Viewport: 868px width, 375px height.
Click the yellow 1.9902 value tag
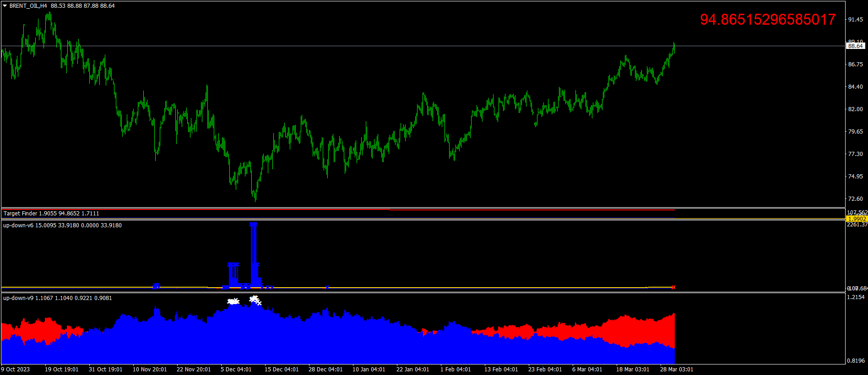856,219
